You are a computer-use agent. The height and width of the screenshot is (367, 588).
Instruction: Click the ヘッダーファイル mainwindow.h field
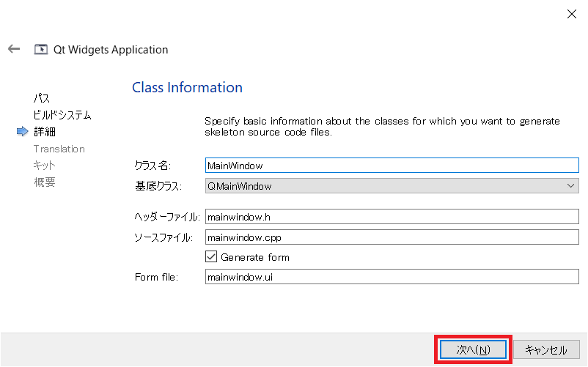click(392, 217)
